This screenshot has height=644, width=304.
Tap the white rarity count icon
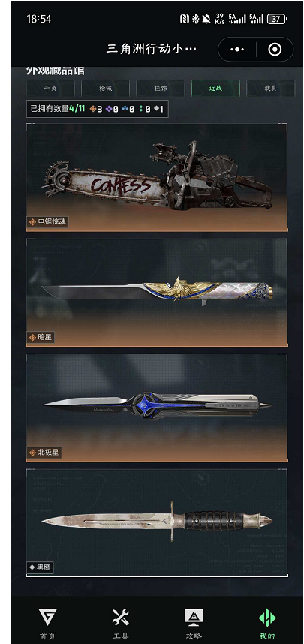point(157,109)
